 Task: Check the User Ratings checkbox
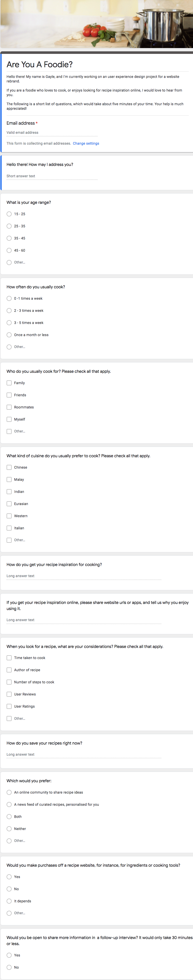pos(9,706)
